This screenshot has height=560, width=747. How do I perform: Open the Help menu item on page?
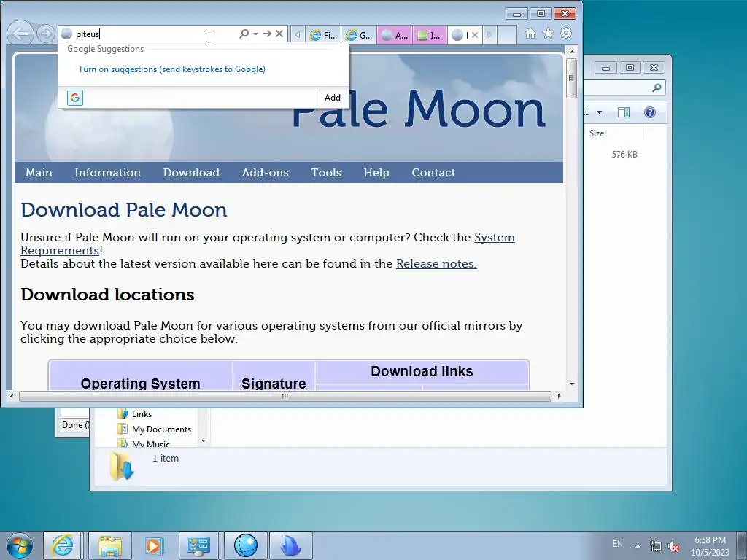(x=376, y=172)
